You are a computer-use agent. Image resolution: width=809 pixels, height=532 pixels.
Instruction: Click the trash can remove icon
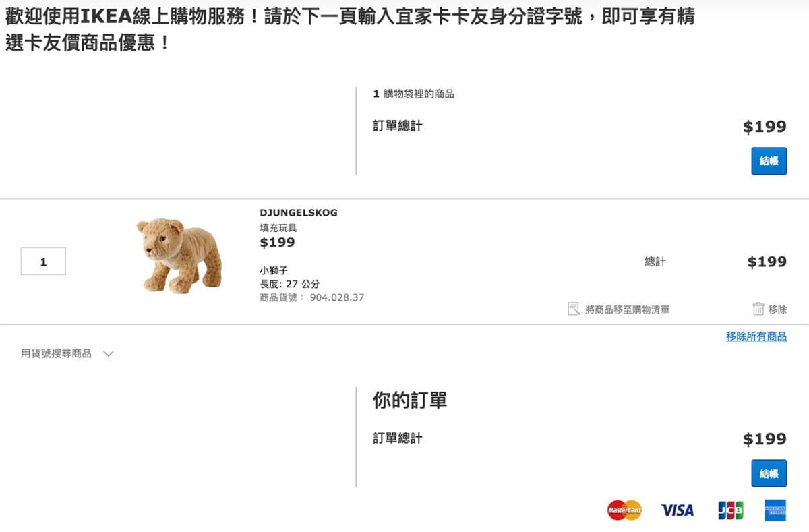pyautogui.click(x=758, y=309)
